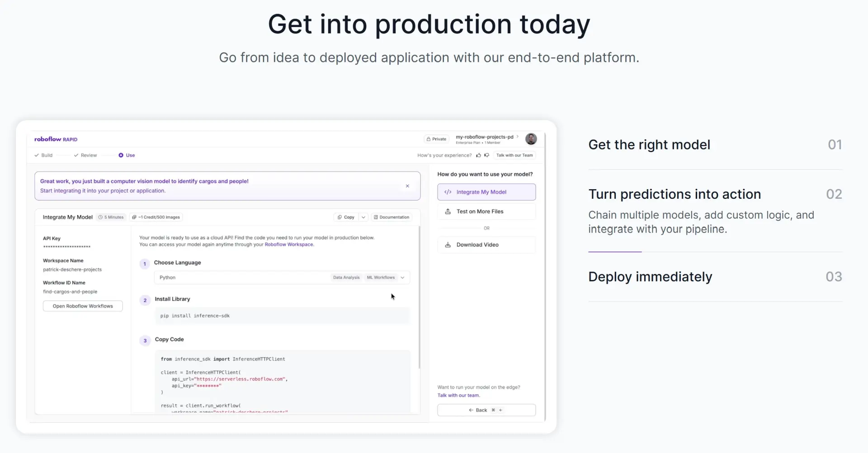Select Integrate My Model option
868x453 pixels.
[x=486, y=192]
